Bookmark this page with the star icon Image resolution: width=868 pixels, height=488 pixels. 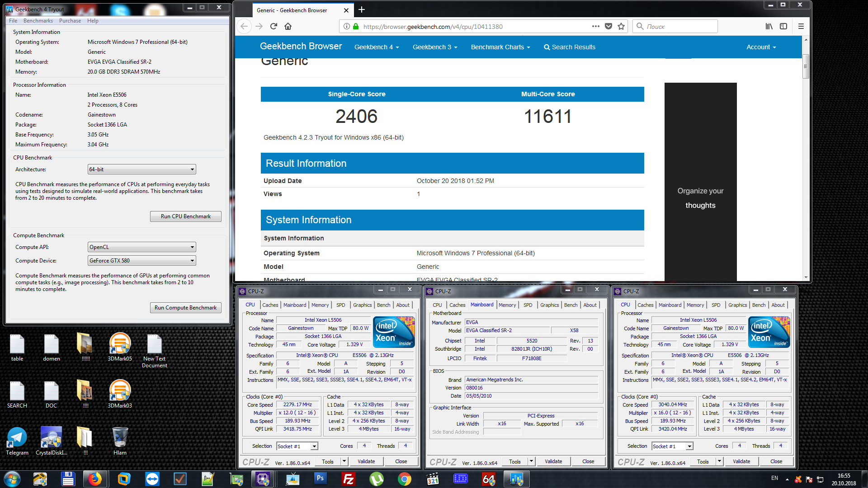point(621,26)
